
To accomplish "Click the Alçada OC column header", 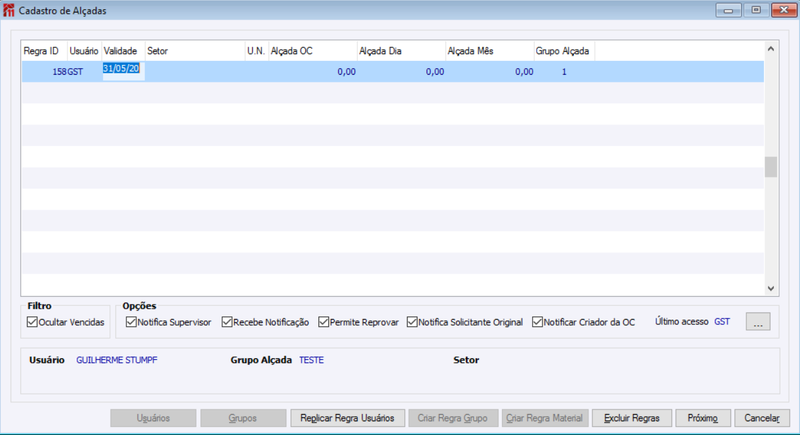I will [x=312, y=51].
